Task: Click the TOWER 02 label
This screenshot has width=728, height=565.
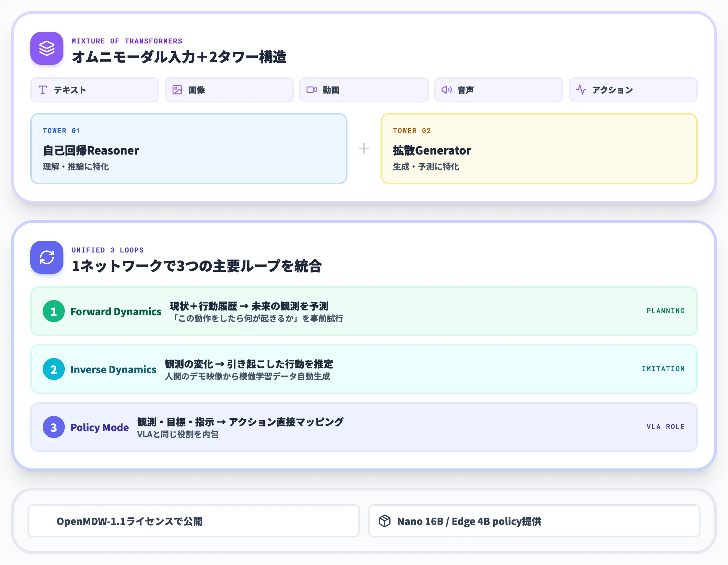Action: point(412,131)
